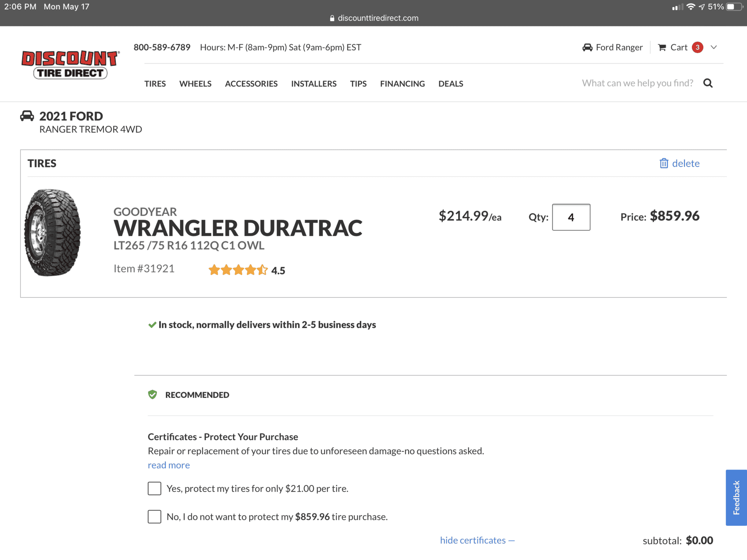This screenshot has width=747, height=560.
Task: Click the vehicle icon next to 2021 Ford
Action: point(27,116)
